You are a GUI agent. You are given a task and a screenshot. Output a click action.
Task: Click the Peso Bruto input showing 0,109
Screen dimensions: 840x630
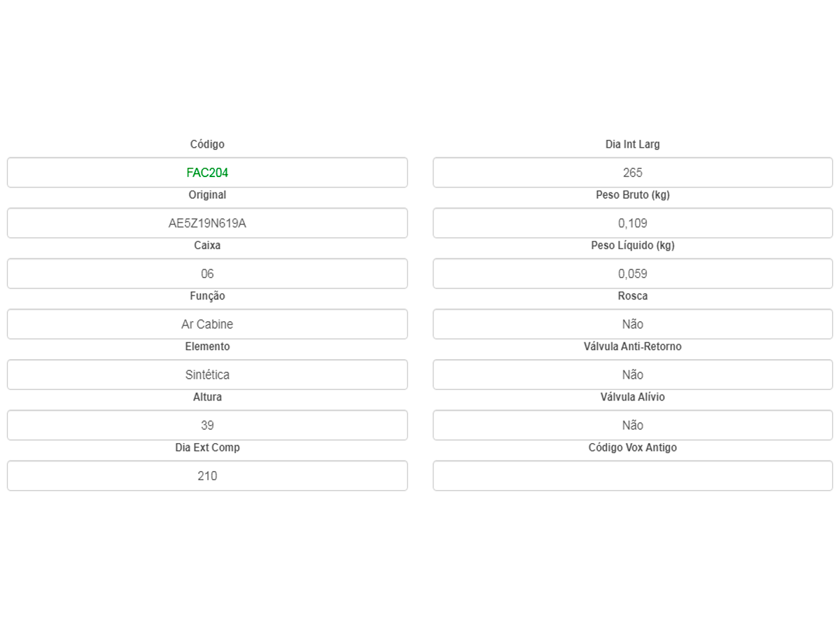(632, 223)
